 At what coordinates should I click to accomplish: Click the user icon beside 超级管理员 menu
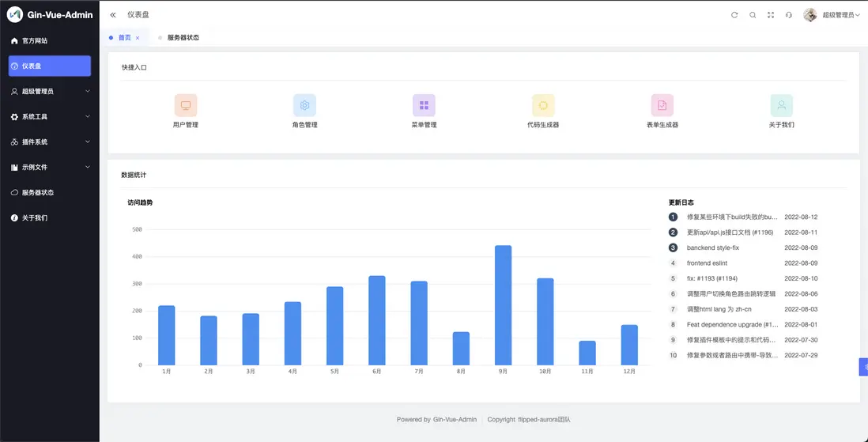pyautogui.click(x=14, y=92)
